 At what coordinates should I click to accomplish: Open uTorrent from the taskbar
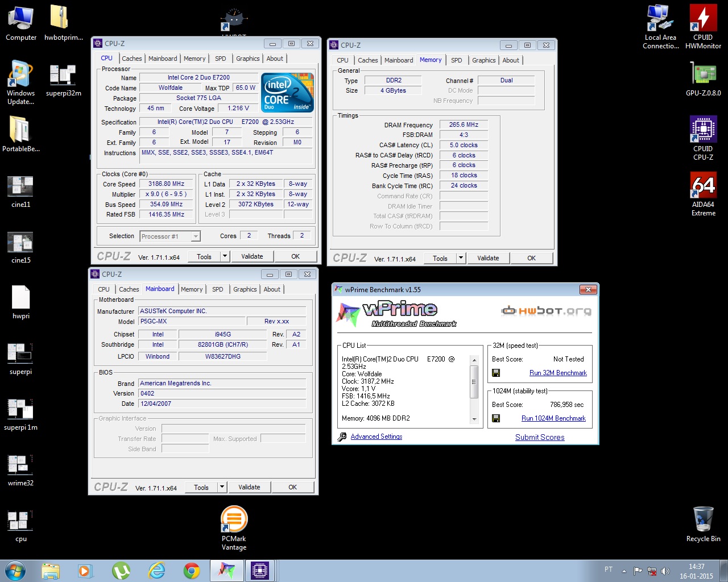(x=121, y=571)
